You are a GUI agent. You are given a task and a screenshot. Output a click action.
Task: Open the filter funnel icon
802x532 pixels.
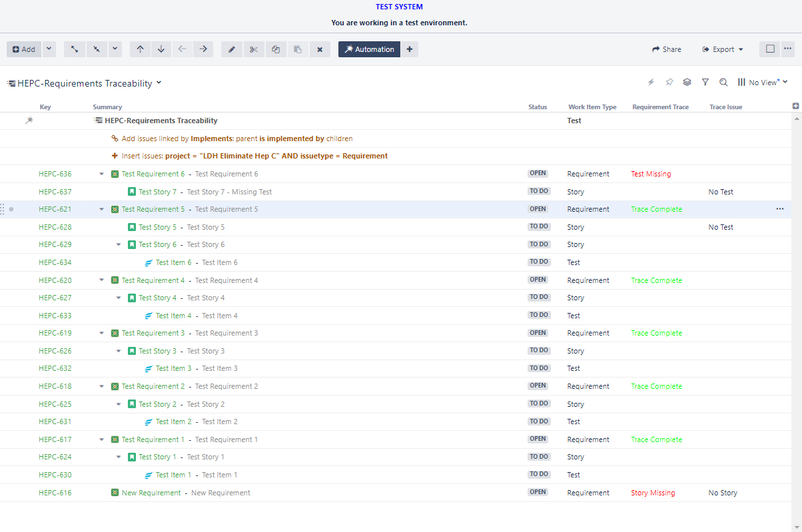[705, 83]
